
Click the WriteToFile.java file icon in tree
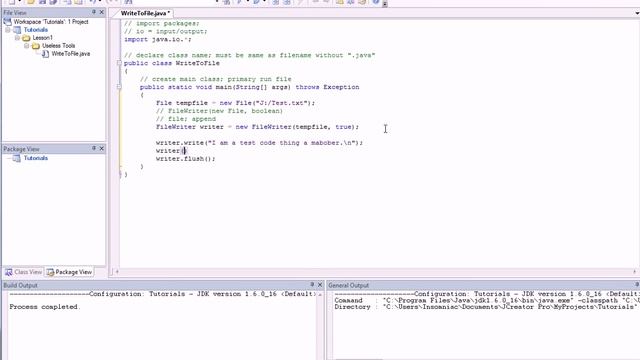click(45, 53)
